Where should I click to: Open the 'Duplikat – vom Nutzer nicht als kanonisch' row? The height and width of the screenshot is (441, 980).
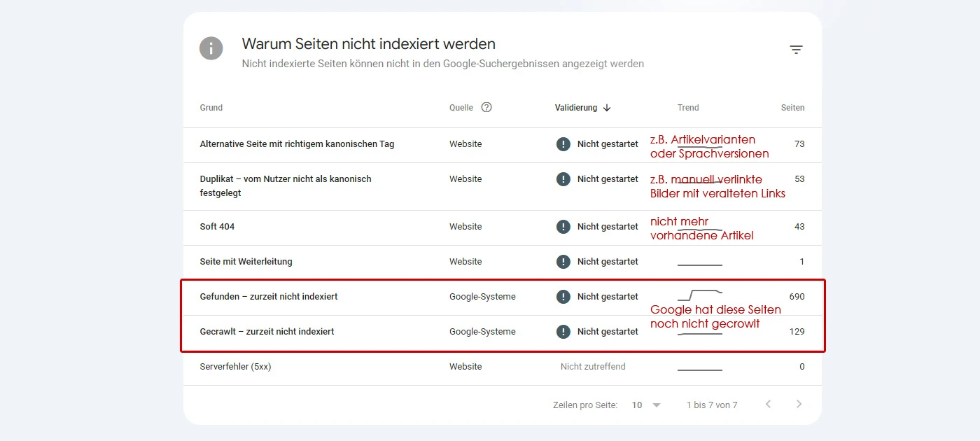(503, 186)
